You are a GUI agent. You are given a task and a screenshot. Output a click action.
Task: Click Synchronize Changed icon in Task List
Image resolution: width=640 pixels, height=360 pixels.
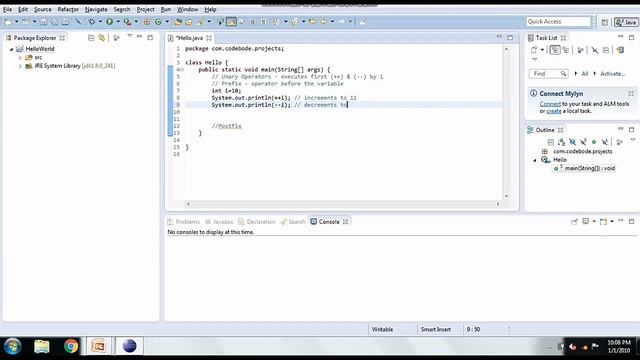coord(620,50)
